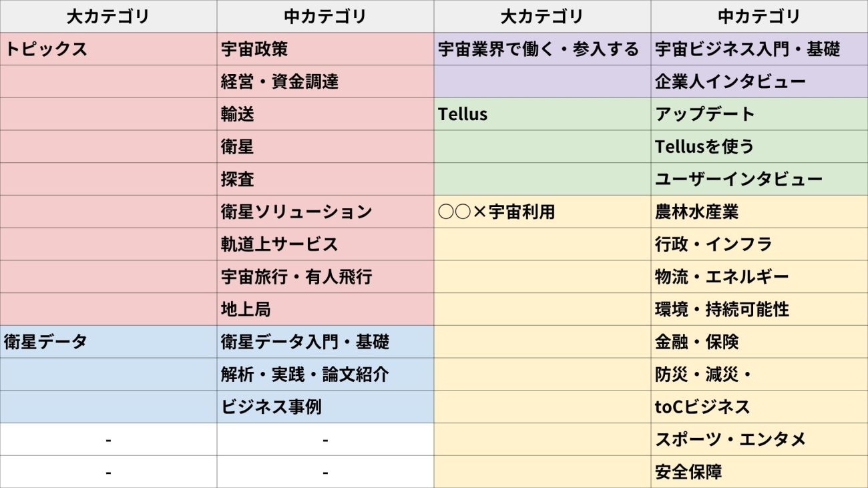Click the 経営・資金調達 cell
The image size is (868, 488).
click(325, 81)
